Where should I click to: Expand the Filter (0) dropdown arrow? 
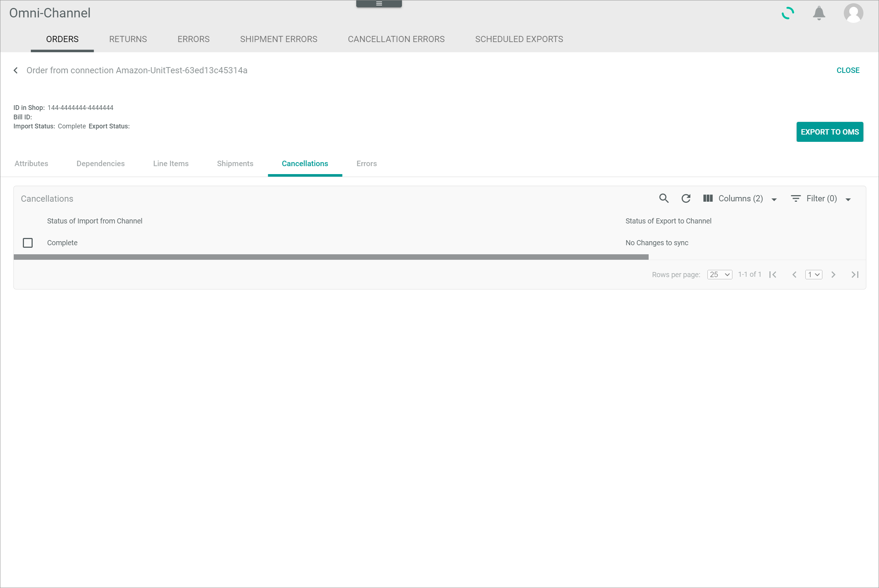[x=848, y=200]
